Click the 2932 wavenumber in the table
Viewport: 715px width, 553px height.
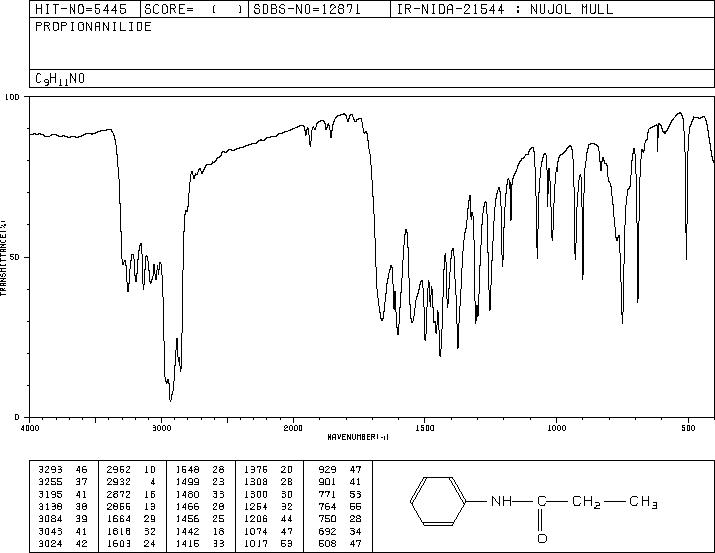(x=119, y=482)
